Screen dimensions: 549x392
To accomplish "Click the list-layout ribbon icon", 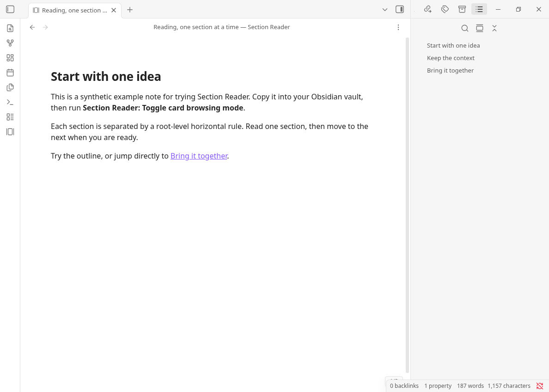I will click(x=10, y=117).
